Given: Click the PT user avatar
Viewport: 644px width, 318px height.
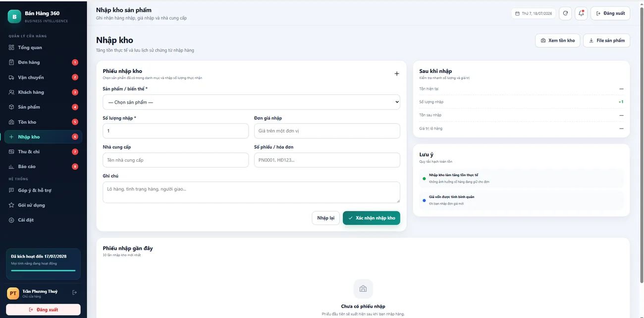Looking at the screenshot, I should point(13,294).
